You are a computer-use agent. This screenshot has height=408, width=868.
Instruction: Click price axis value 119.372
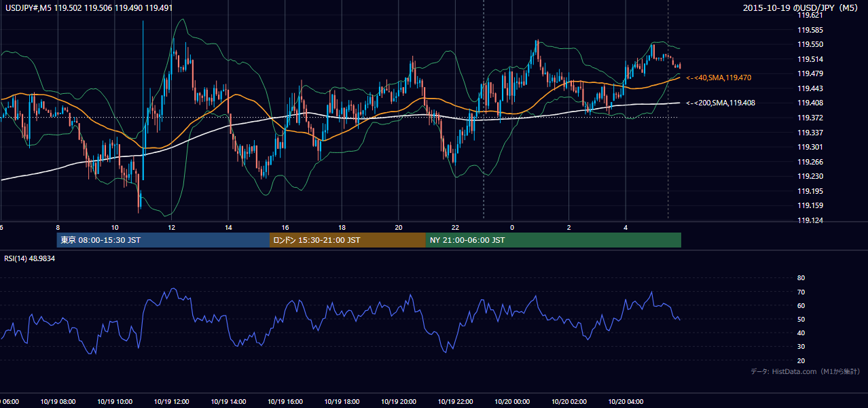pyautogui.click(x=811, y=118)
